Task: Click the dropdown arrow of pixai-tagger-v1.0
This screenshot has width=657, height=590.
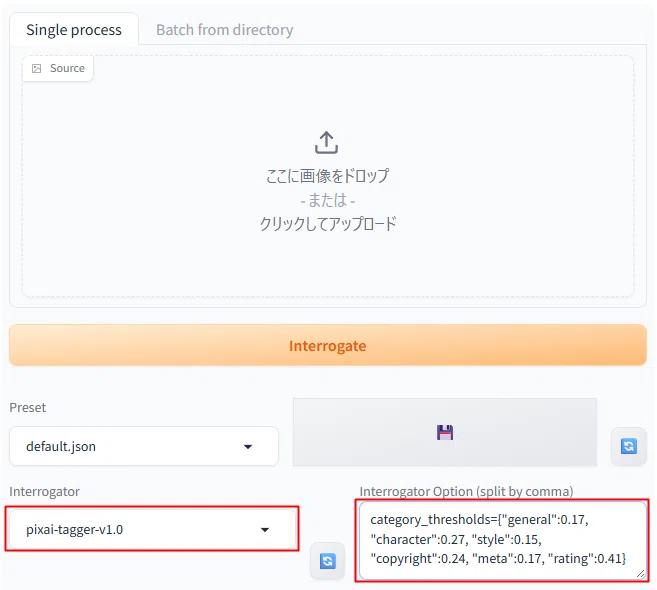Action: coord(265,530)
